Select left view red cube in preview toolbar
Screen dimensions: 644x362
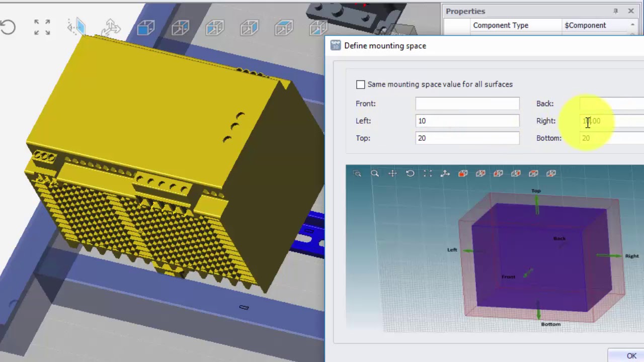pos(498,173)
